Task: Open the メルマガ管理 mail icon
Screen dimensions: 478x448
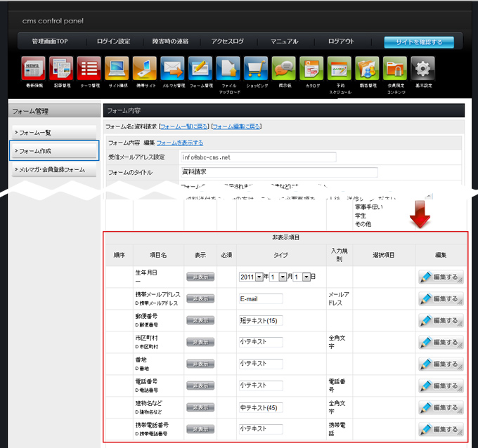Action: tap(172, 70)
